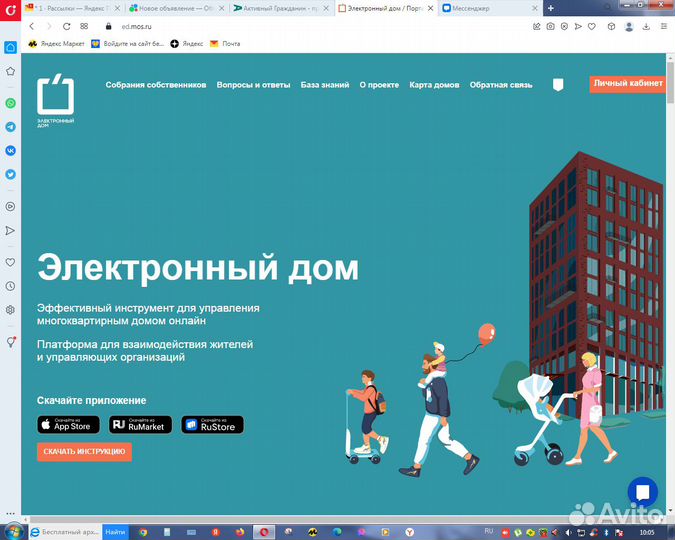This screenshot has height=540, width=675.
Task: Open the taskbar clock showing 10:05
Action: click(647, 532)
